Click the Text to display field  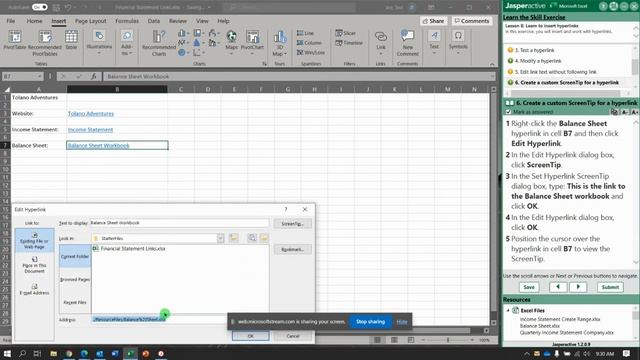click(x=179, y=223)
